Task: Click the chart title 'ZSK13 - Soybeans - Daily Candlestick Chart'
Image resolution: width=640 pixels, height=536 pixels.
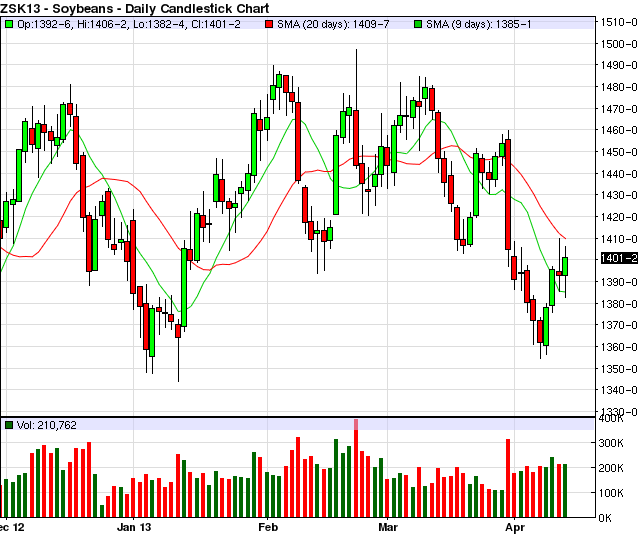Action: pyautogui.click(x=135, y=8)
